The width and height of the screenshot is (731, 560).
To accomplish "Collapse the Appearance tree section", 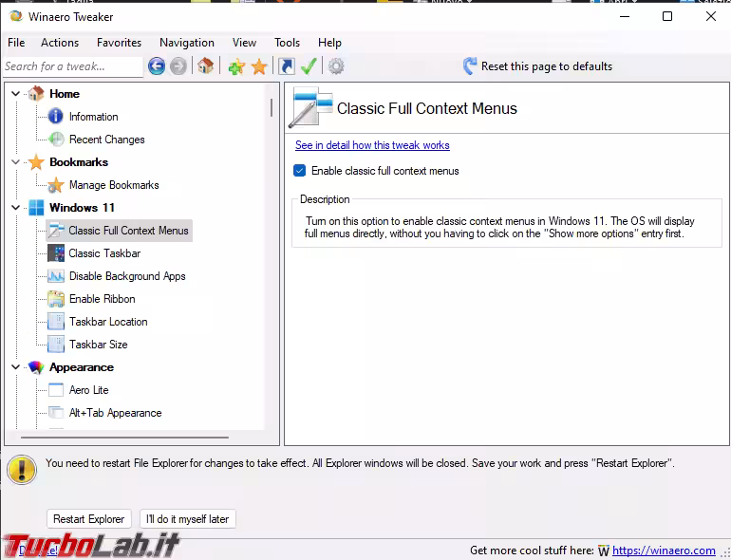I will tap(15, 367).
